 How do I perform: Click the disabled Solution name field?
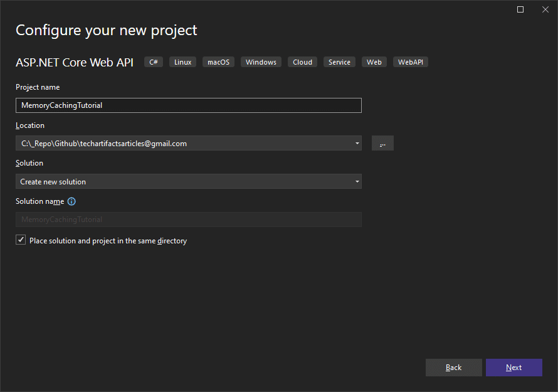189,220
